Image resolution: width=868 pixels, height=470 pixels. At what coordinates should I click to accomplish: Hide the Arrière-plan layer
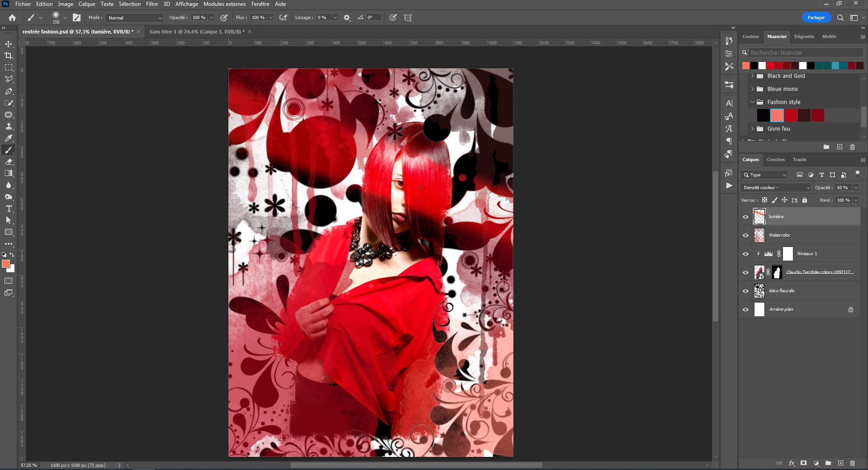(746, 309)
